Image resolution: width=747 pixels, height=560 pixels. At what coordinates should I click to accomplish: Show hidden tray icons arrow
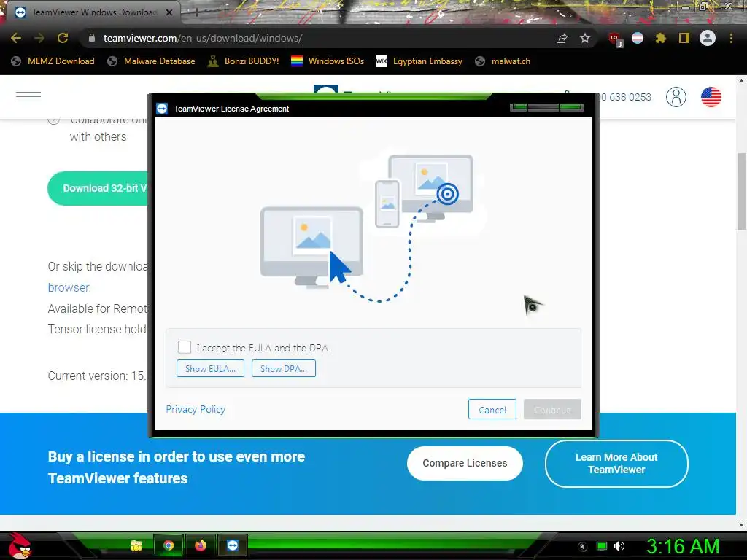pos(582,547)
